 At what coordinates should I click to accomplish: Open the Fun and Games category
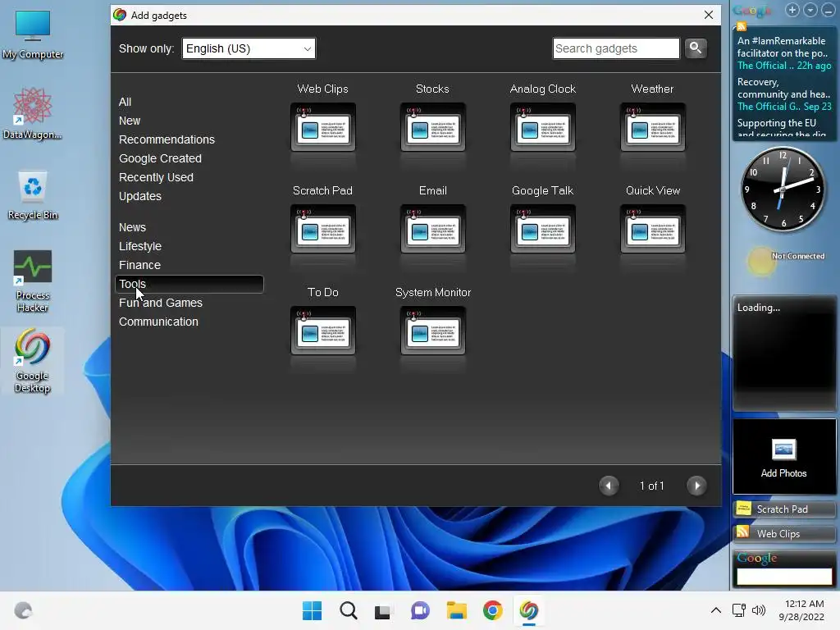tap(161, 303)
